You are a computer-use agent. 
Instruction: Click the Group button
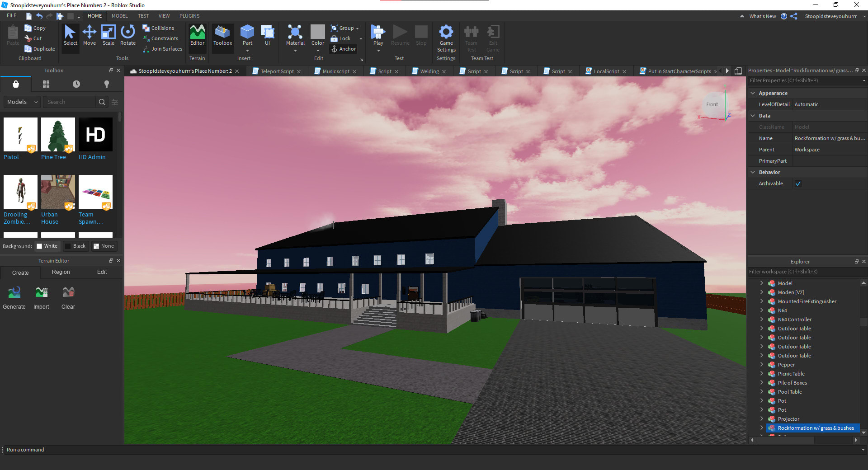(343, 28)
